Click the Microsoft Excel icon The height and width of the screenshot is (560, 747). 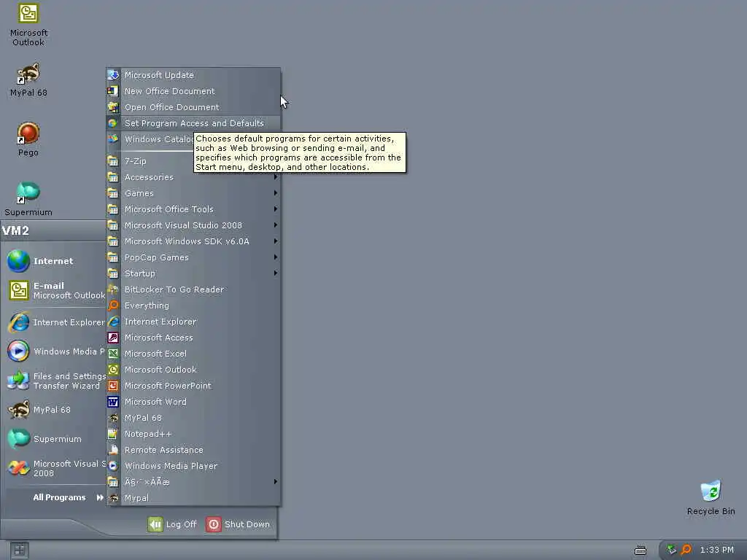[x=113, y=354]
